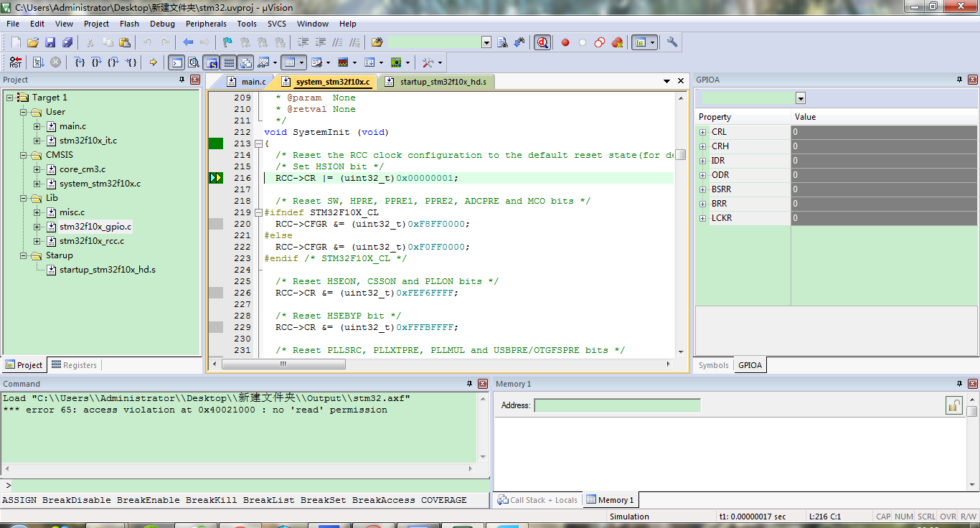This screenshot has width=980, height=528.
Task: Unlock the Memory 1 lock icon
Action: (x=953, y=405)
